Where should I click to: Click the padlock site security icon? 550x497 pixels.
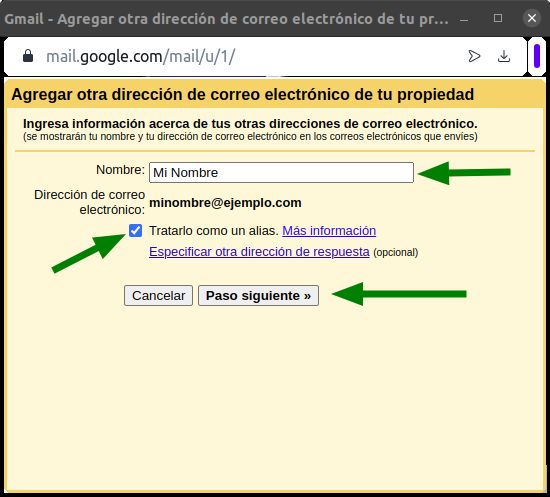(x=28, y=56)
